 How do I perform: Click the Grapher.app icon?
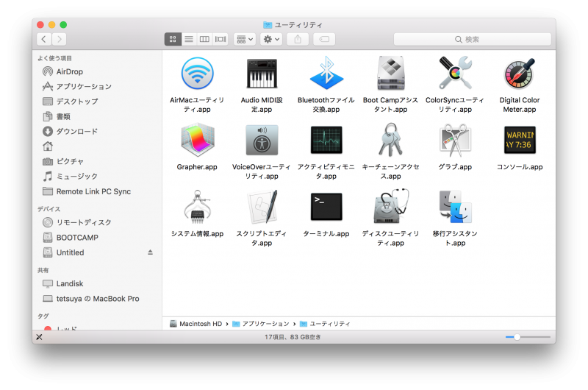click(x=197, y=140)
